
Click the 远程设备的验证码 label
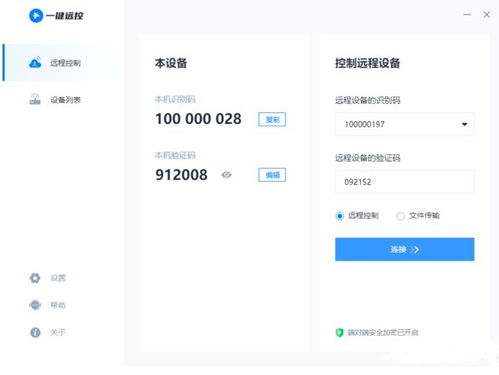[368, 158]
